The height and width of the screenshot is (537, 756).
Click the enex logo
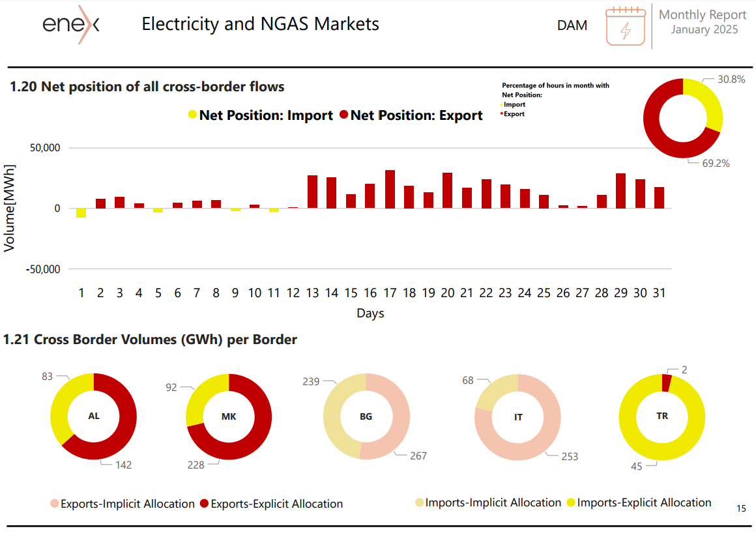pos(71,24)
